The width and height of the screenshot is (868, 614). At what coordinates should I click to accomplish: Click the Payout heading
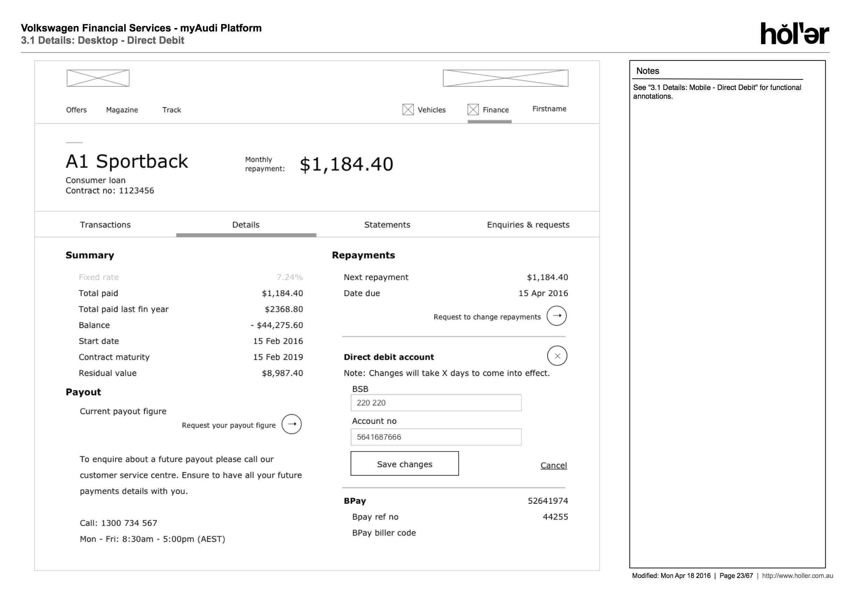(83, 392)
